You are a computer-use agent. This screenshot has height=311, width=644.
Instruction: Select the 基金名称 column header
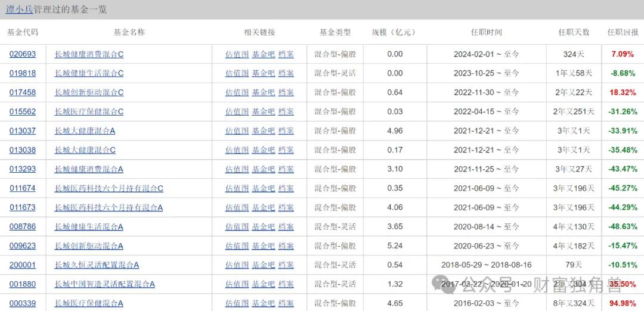[129, 32]
